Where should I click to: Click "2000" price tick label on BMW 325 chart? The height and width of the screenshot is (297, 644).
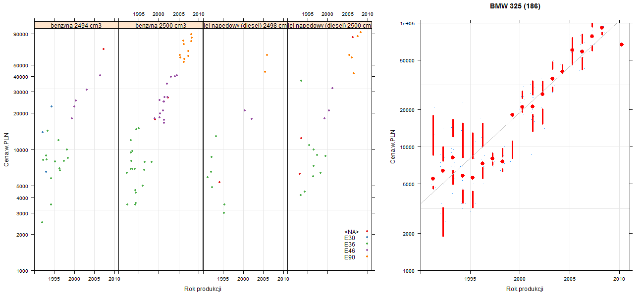pos(408,234)
